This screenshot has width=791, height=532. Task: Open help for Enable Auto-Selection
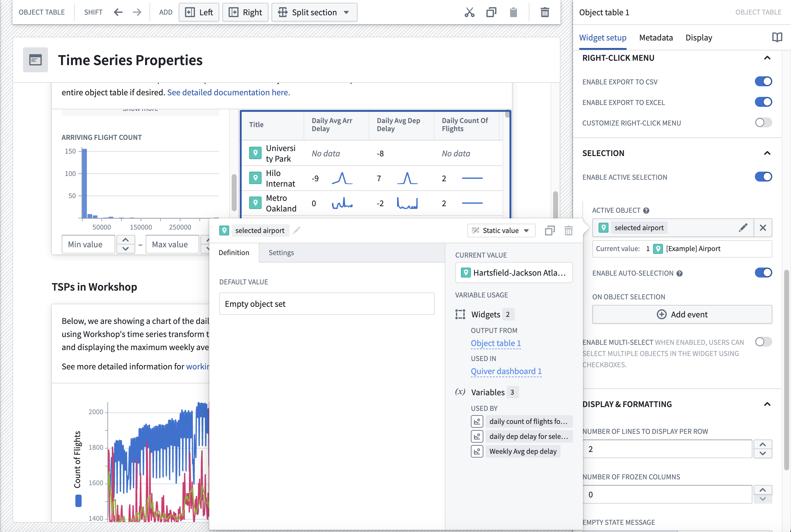point(680,273)
